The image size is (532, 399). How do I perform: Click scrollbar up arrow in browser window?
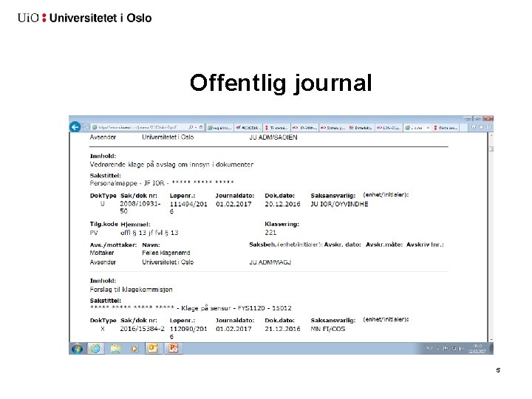[x=491, y=135]
